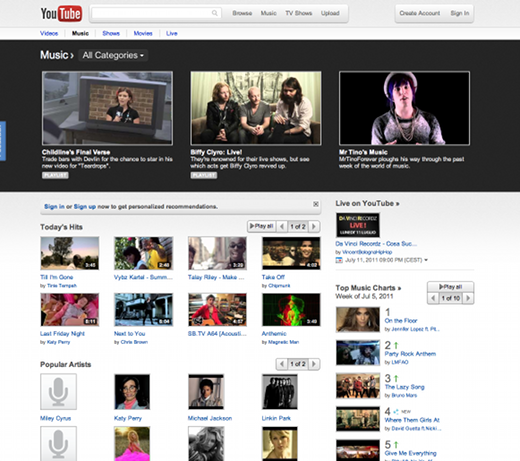Screen dimensions: 520x461
Task: Open Till I'm Gone video thumbnail
Action: pyautogui.click(x=70, y=253)
